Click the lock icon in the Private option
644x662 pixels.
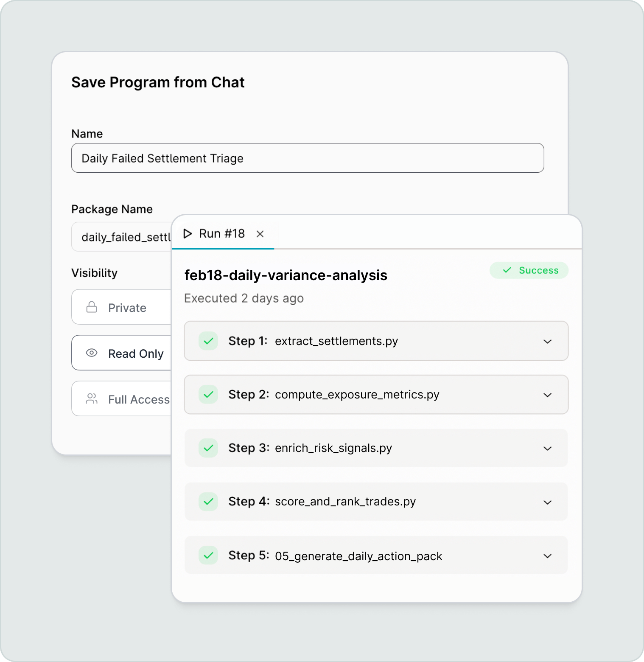point(92,307)
